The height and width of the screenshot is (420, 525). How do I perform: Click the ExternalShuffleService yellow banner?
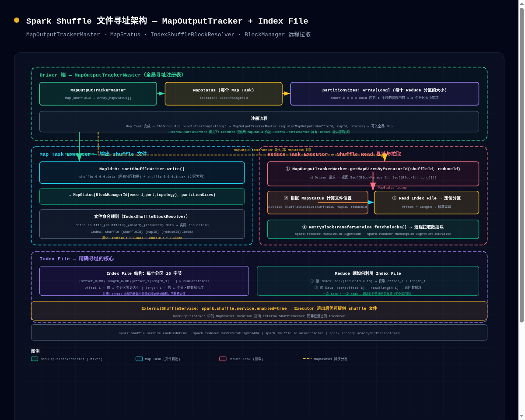pyautogui.click(x=259, y=311)
